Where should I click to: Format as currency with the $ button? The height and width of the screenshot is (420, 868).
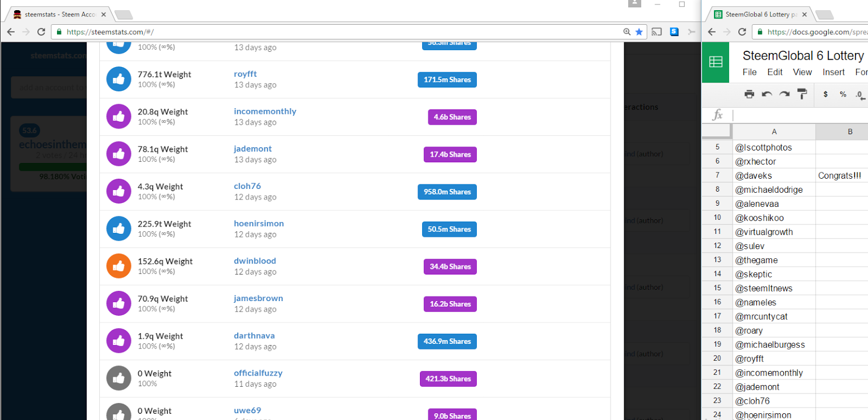point(825,94)
